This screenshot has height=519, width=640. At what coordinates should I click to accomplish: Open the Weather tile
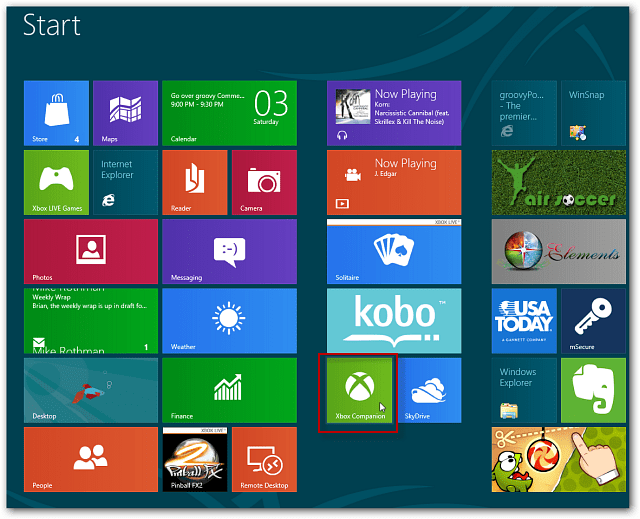(x=229, y=321)
